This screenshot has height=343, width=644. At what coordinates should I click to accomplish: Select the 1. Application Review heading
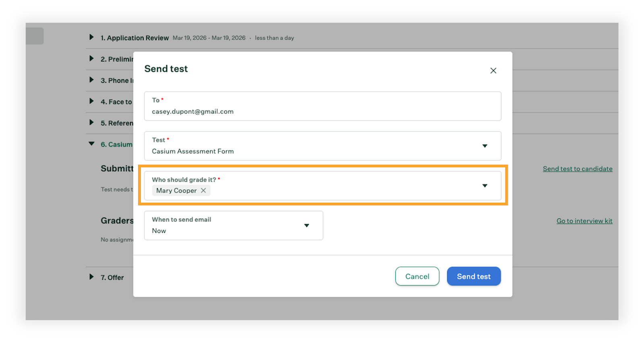(134, 38)
